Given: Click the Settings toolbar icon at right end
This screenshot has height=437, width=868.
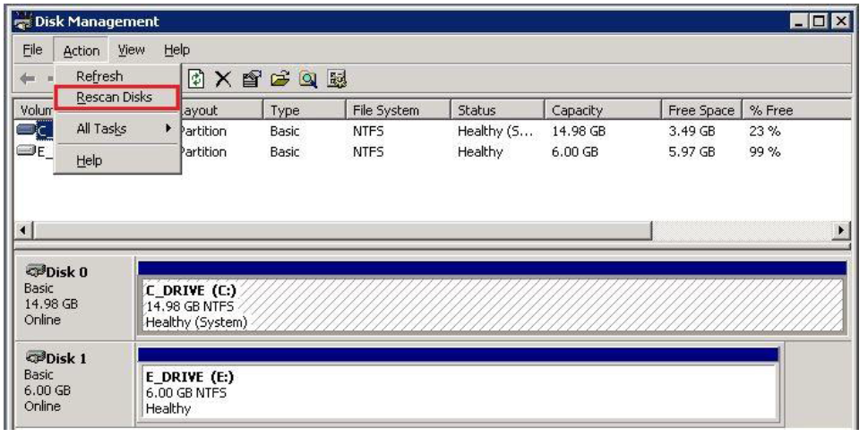Looking at the screenshot, I should point(337,79).
